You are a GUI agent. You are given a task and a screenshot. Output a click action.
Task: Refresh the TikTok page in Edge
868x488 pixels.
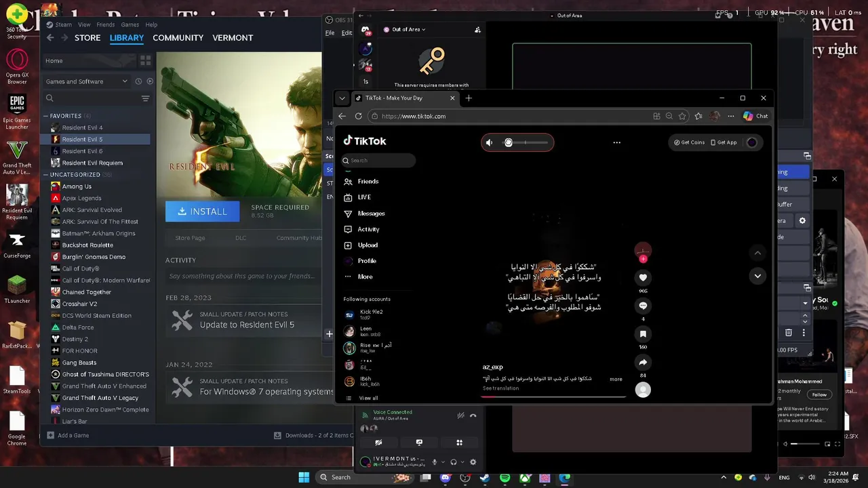[x=358, y=116]
